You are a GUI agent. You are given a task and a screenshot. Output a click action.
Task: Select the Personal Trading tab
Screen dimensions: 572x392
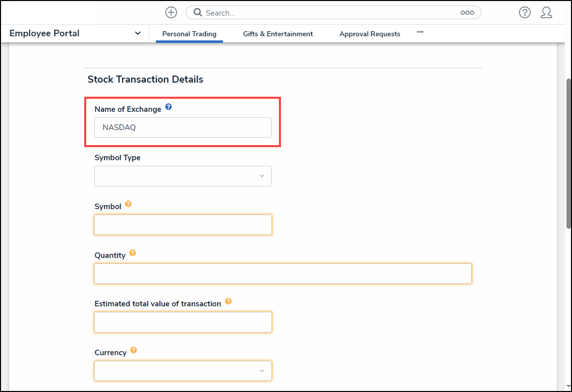[x=189, y=34]
